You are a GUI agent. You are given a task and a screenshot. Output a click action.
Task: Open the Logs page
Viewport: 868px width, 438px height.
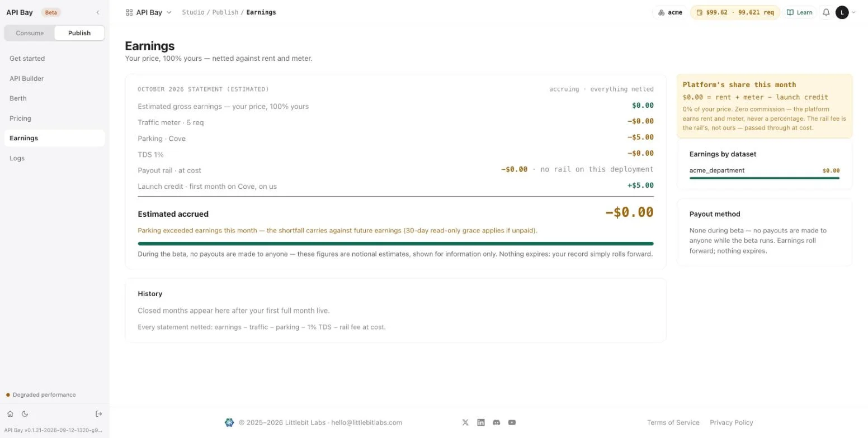click(x=54, y=158)
